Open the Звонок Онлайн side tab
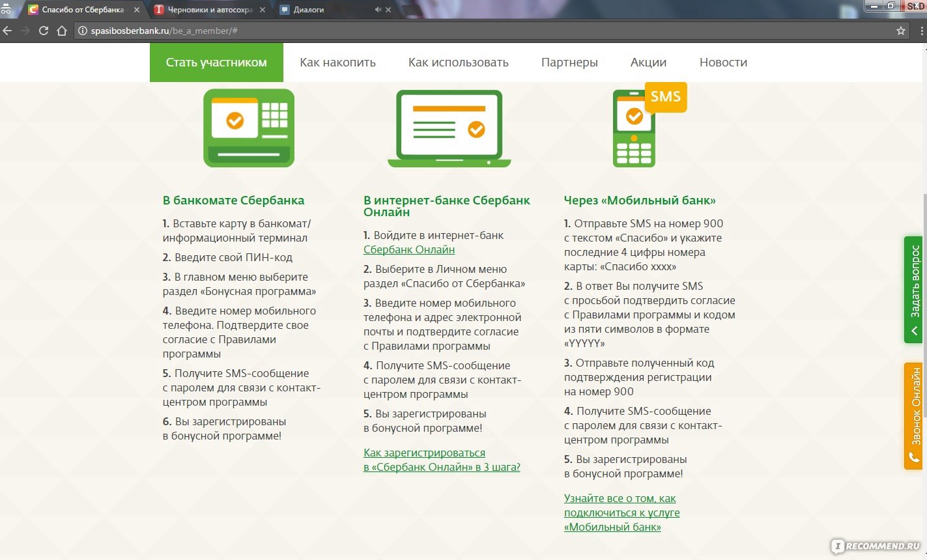This screenshot has height=560, width=927. click(x=913, y=415)
